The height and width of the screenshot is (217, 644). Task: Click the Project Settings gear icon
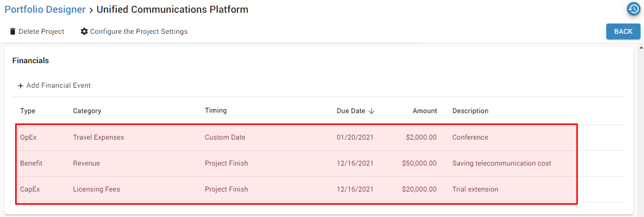84,31
